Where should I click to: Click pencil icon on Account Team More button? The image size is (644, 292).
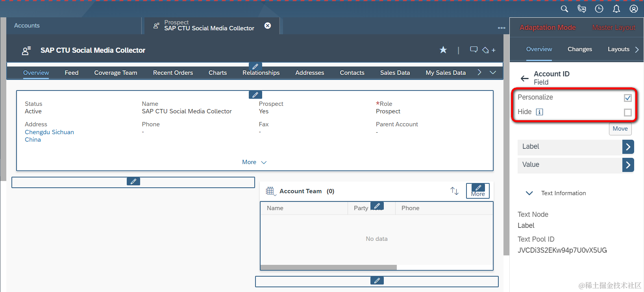tap(478, 188)
